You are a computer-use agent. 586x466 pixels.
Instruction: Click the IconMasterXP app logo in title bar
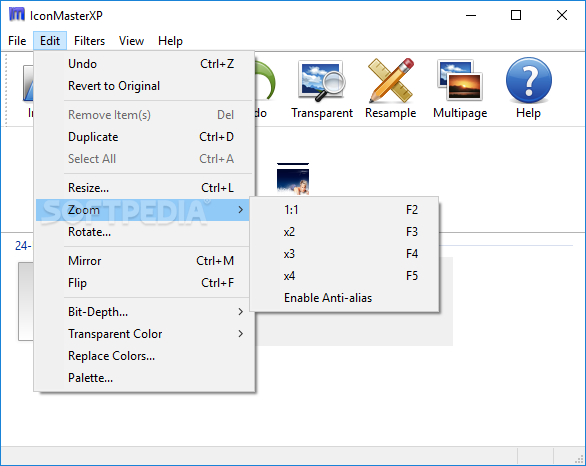pyautogui.click(x=17, y=15)
